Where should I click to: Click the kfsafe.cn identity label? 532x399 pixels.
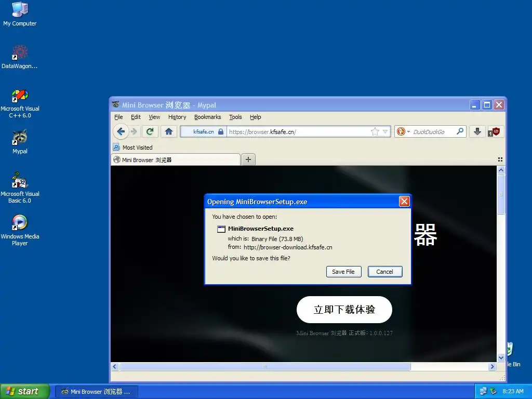[204, 131]
